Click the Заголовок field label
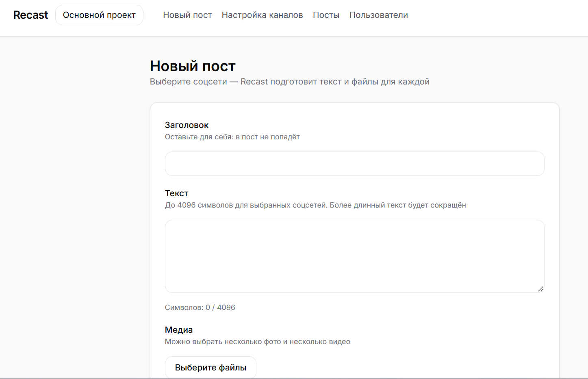 (x=187, y=125)
